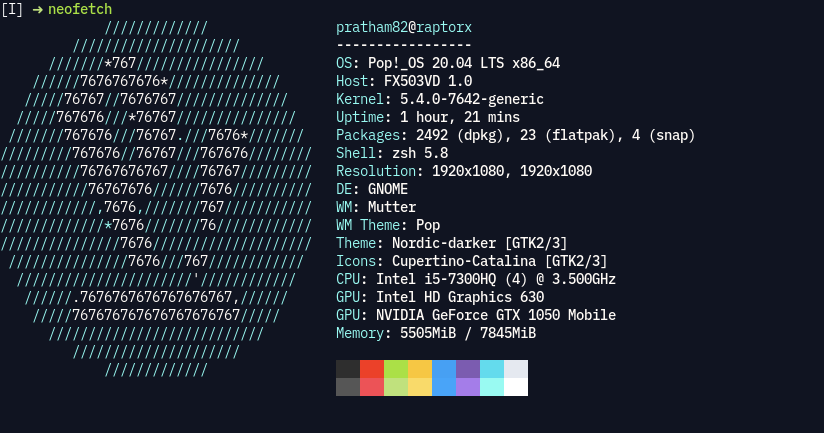Viewport: 824px width, 433px height.
Task: Select the username pratham82
Action: click(x=372, y=27)
